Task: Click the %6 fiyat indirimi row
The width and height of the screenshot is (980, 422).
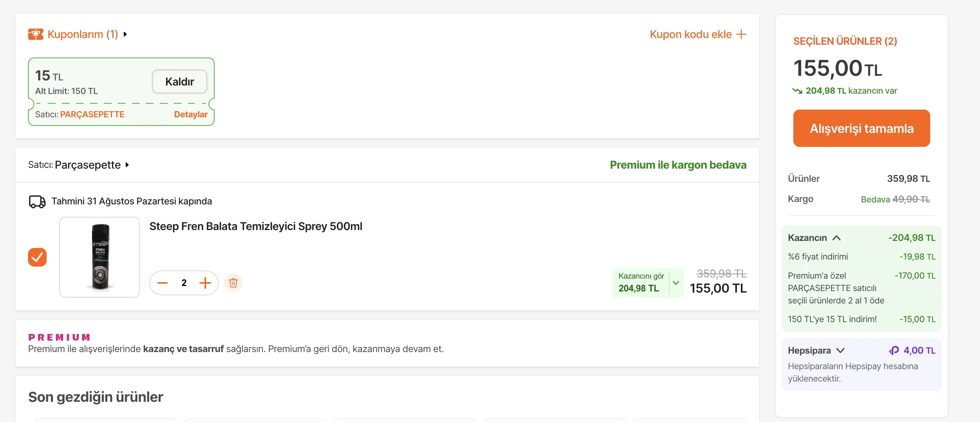Action: click(x=861, y=256)
